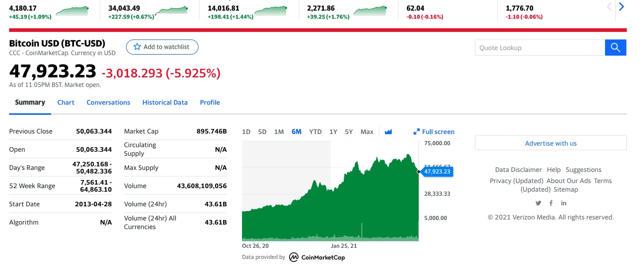Open the Data Disclaimer link

[x=518, y=170]
